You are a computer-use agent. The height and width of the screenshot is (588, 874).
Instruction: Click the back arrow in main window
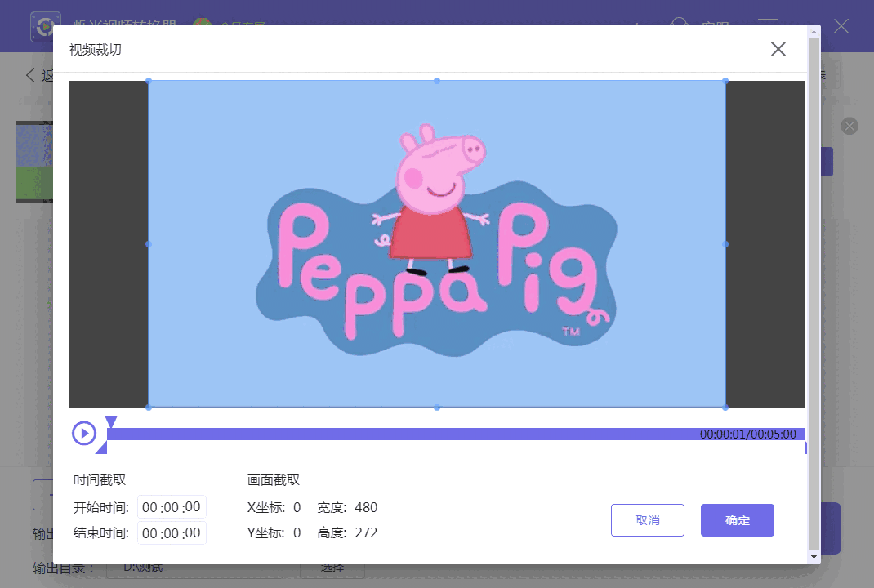31,74
